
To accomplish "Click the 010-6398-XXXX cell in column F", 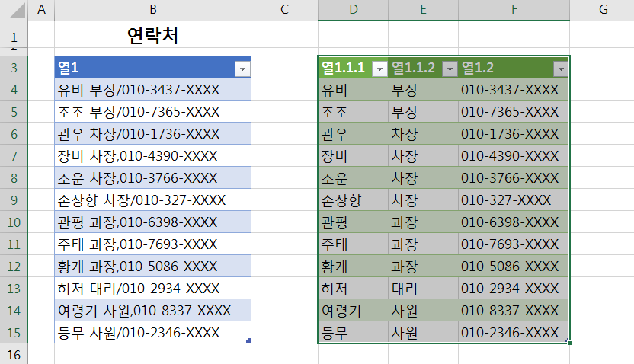I will (514, 222).
